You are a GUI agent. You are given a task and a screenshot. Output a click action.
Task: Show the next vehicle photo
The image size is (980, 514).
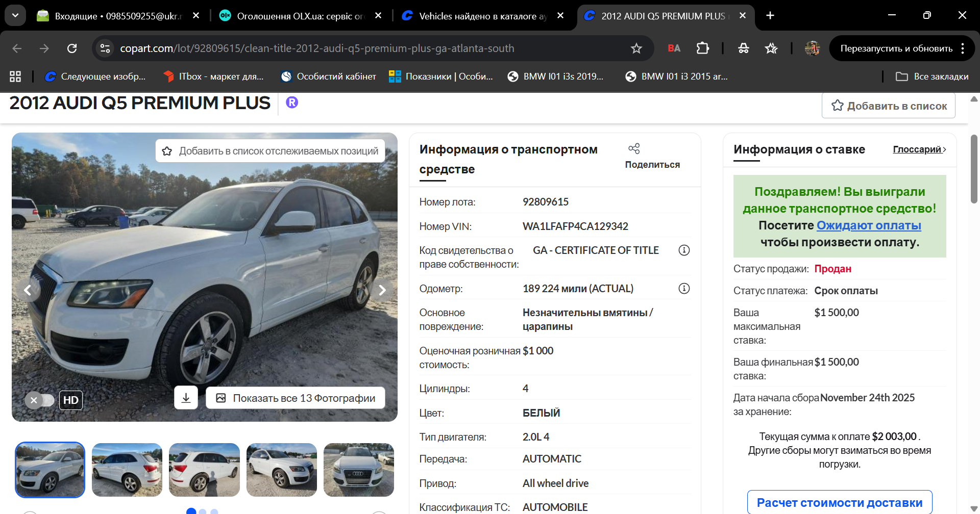(x=382, y=290)
